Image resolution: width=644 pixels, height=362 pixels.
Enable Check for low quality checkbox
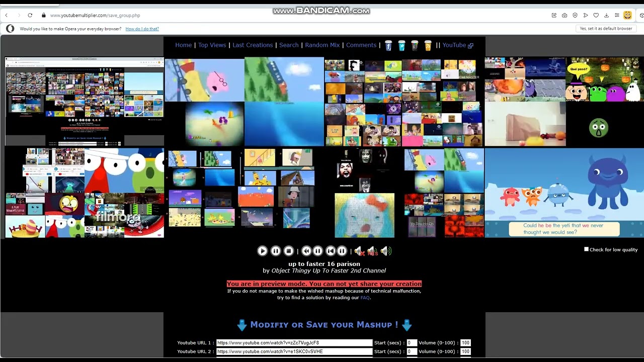click(x=586, y=249)
